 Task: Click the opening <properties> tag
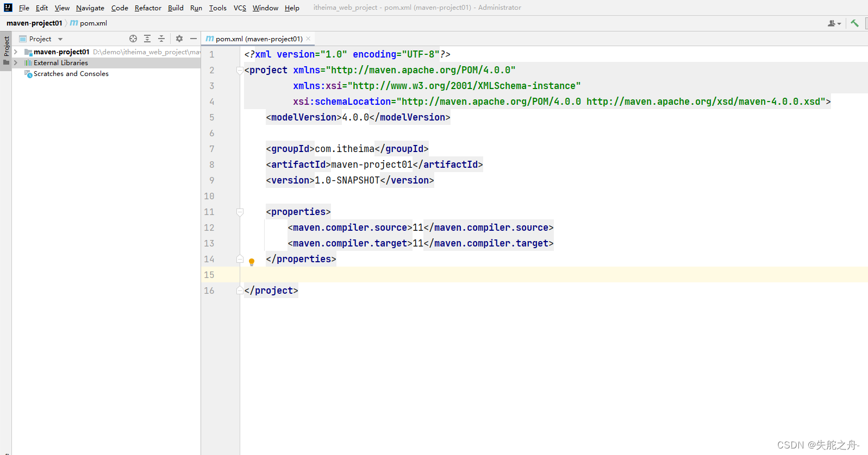coord(298,212)
